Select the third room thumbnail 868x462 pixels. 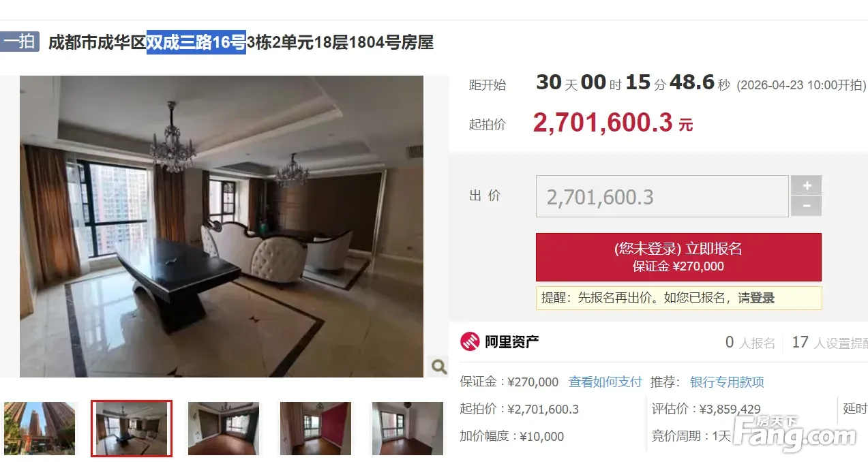[224, 429]
